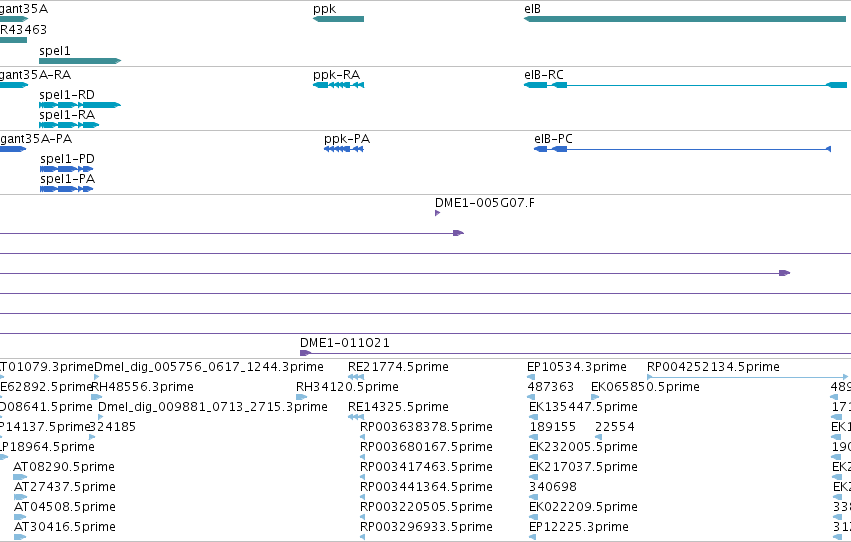Click the RP004252134.5prime line feature
This screenshot has width=851, height=542.
pos(747,377)
